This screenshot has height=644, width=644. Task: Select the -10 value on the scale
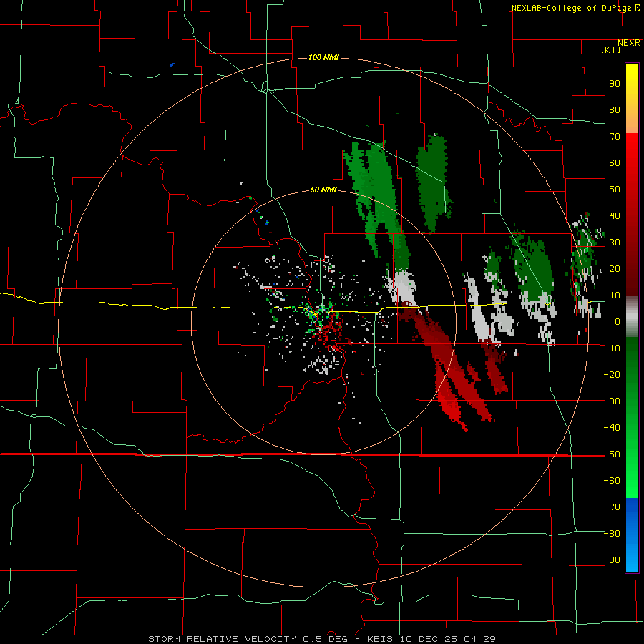click(x=612, y=348)
